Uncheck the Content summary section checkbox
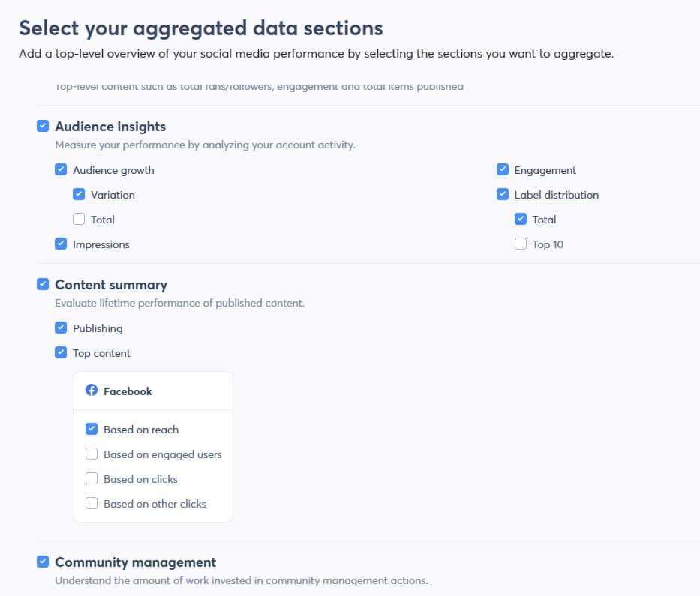 (43, 284)
